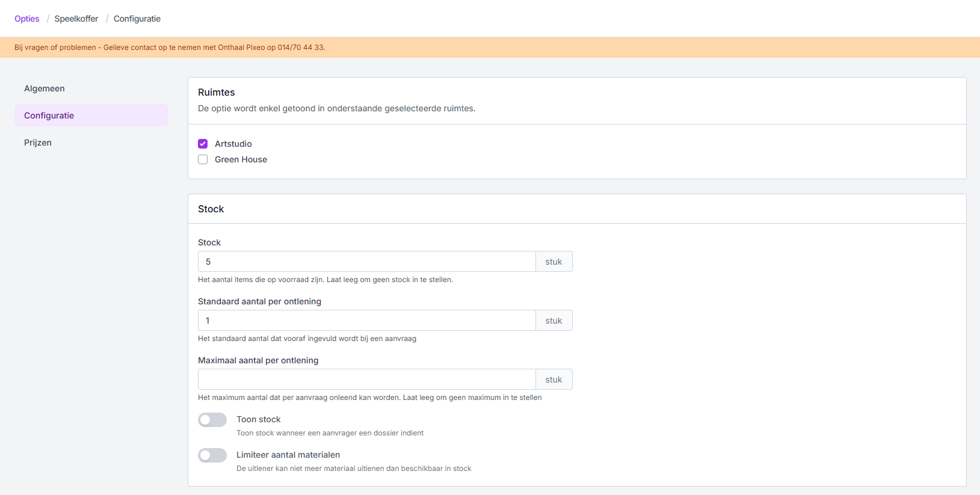This screenshot has height=495, width=980.
Task: Click the Configuratie breadcrumb item
Action: 137,19
